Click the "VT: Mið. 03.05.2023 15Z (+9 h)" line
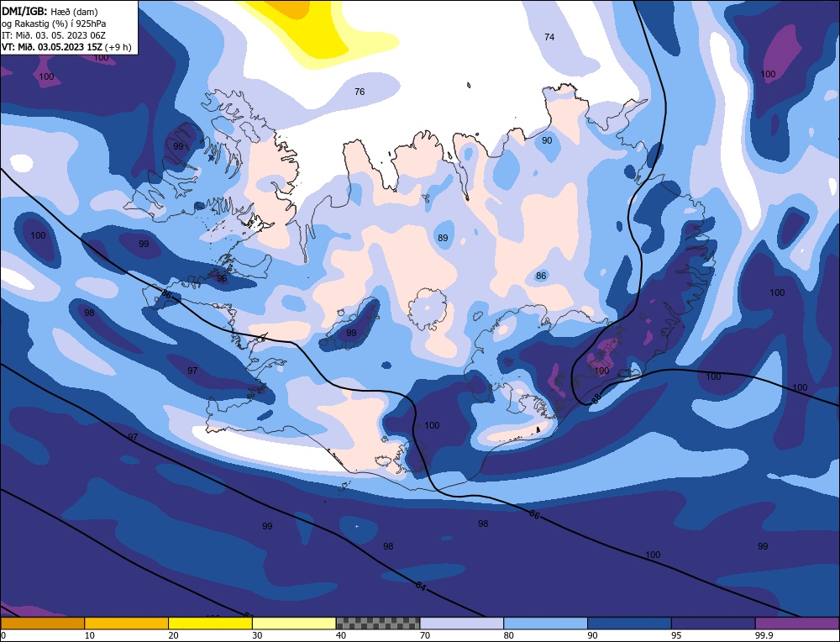840x642 pixels. [66, 46]
